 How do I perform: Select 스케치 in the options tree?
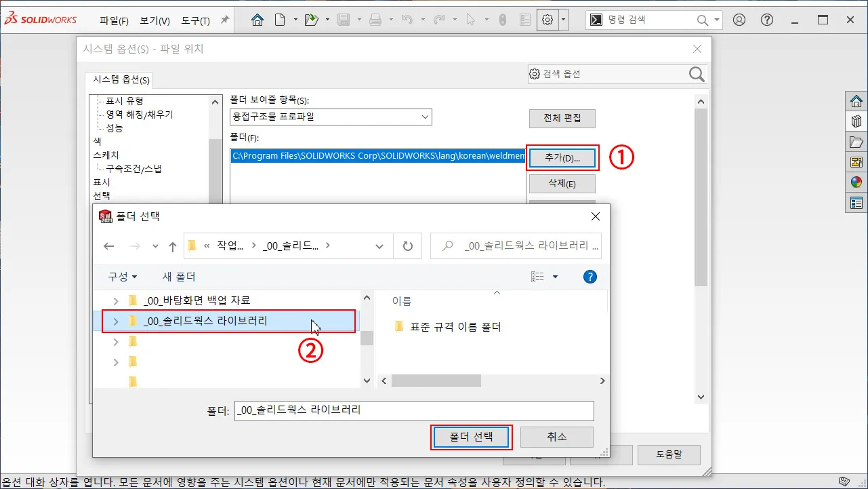click(106, 155)
